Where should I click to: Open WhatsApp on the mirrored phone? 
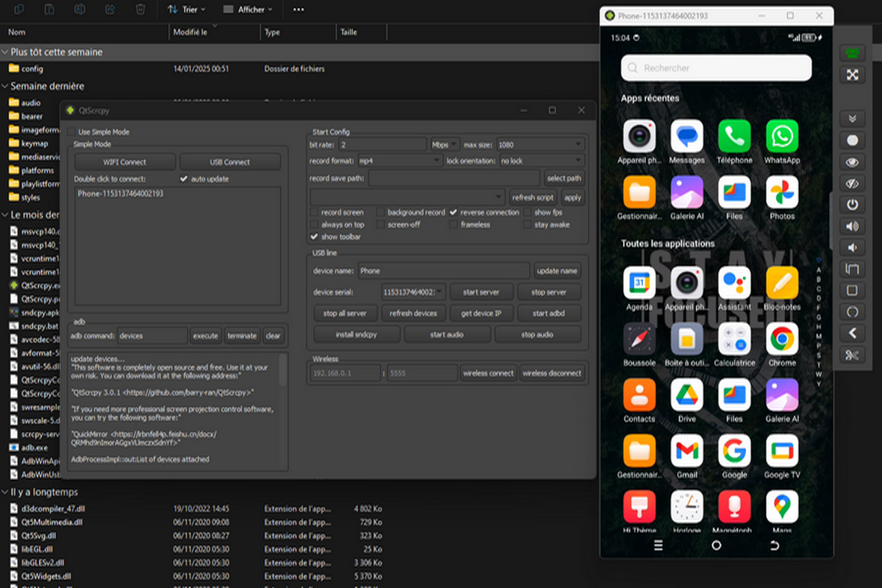781,137
